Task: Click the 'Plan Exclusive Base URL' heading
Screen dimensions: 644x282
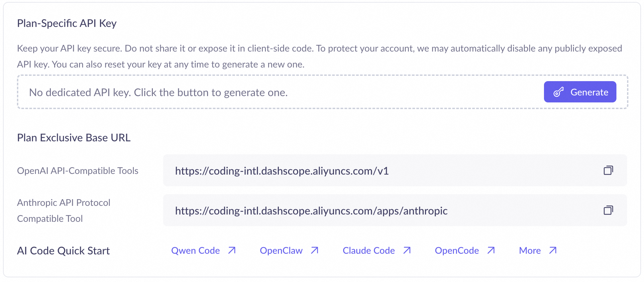Action: tap(74, 138)
